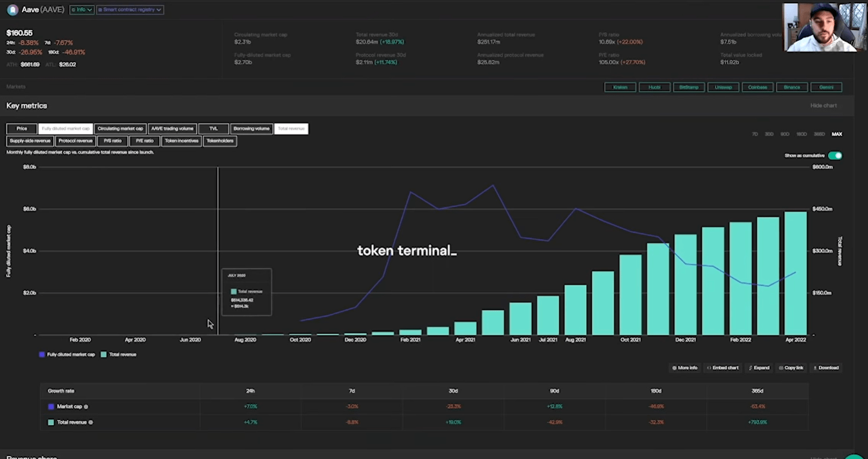
Task: Open the Info dropdown
Action: 82,10
